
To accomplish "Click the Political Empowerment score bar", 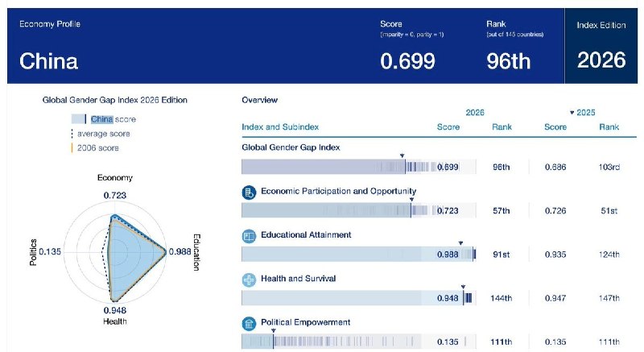I will pyautogui.click(x=359, y=342).
